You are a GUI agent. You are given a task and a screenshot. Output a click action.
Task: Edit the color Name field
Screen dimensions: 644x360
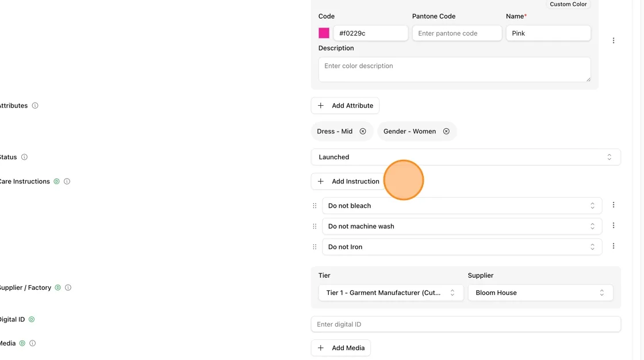coord(549,33)
